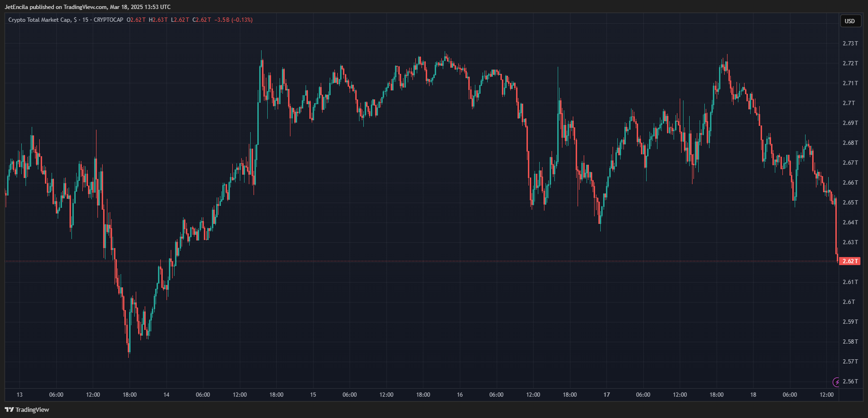The height and width of the screenshot is (418, 868).
Task: Click the 2.6T price axis label
Action: pyautogui.click(x=849, y=302)
